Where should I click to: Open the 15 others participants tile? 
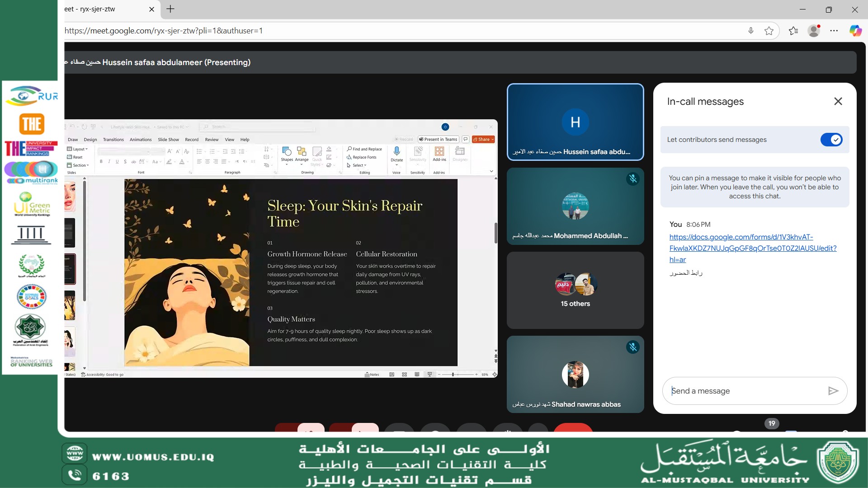[x=575, y=290]
